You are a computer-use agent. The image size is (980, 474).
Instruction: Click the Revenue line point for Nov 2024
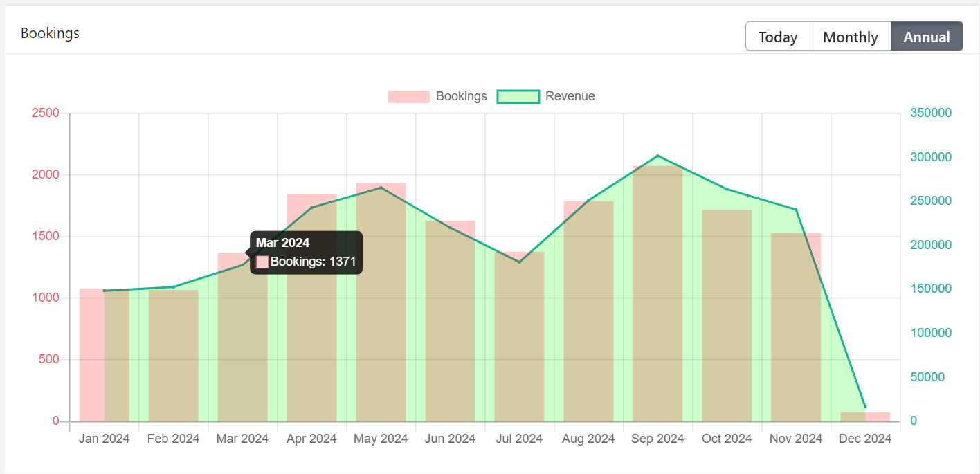pyautogui.click(x=797, y=210)
